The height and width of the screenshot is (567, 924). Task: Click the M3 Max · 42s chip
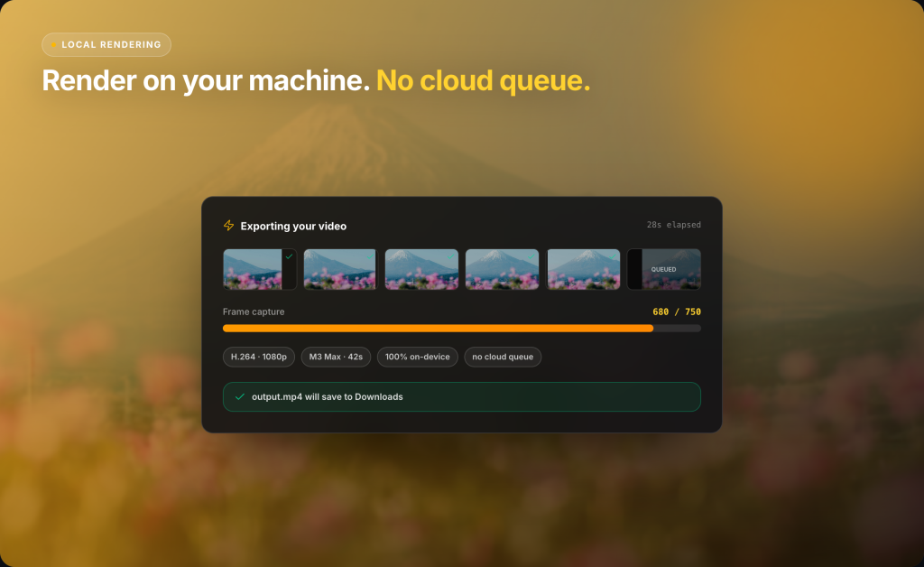pos(336,357)
